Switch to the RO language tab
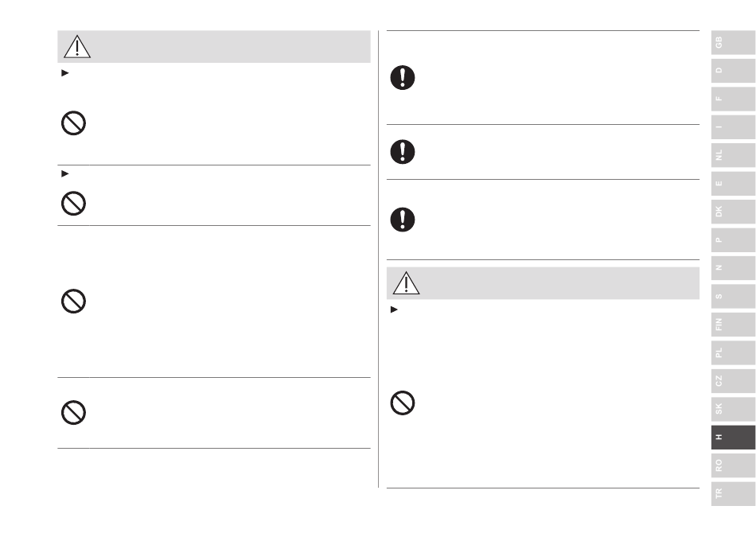Screen dimensions: 756x537 pos(733,465)
